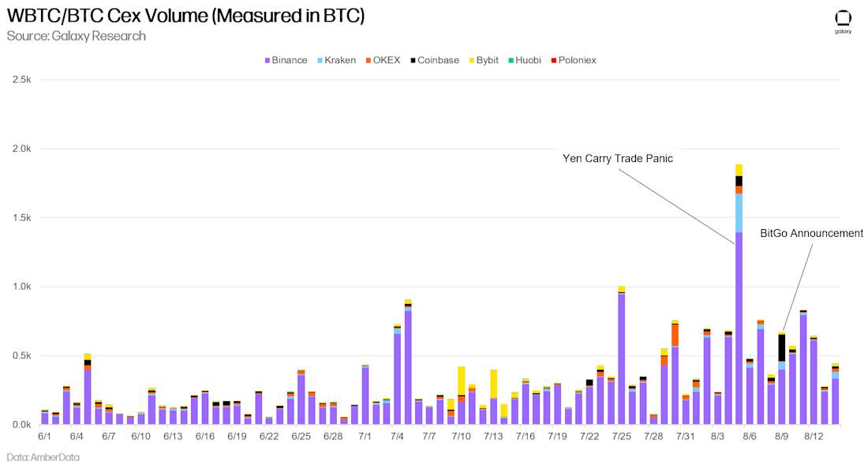Click the 6/16 x-axis date label

205,436
